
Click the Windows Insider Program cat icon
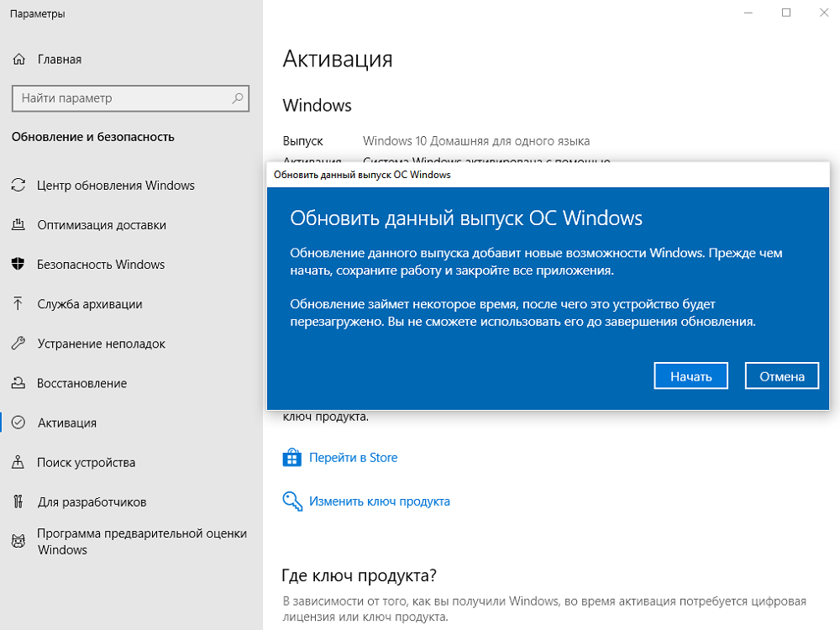tap(18, 542)
